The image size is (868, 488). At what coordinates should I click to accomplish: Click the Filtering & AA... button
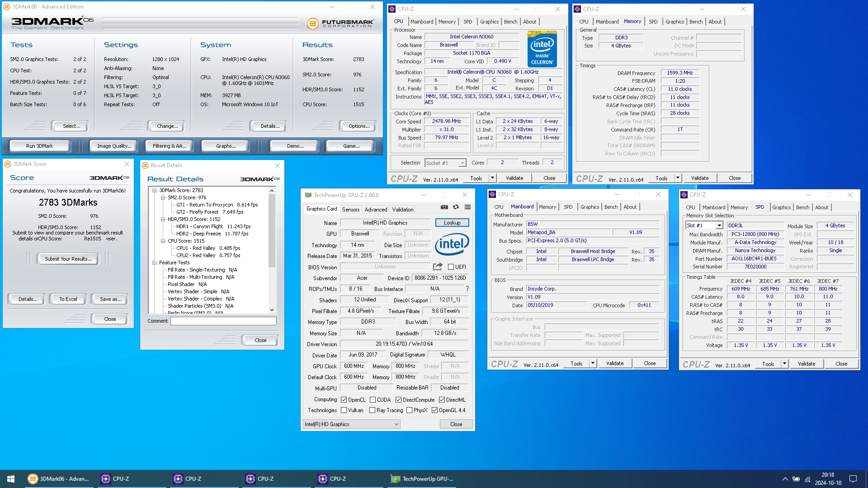[169, 146]
